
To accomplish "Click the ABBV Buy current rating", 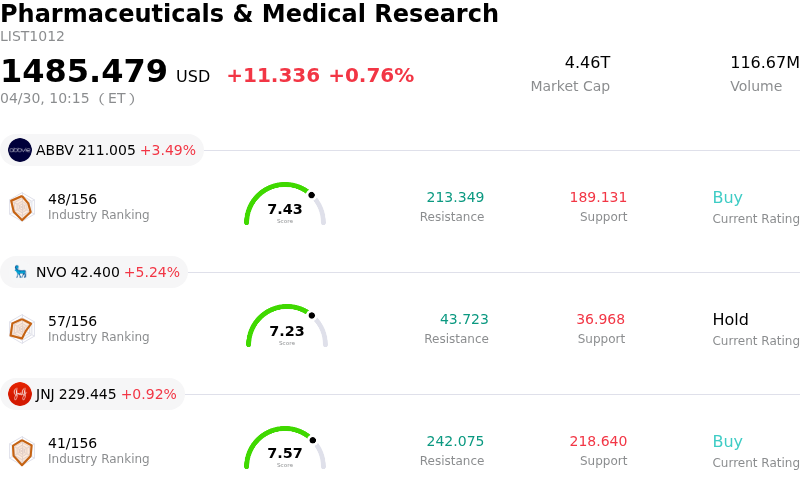I will tap(727, 198).
